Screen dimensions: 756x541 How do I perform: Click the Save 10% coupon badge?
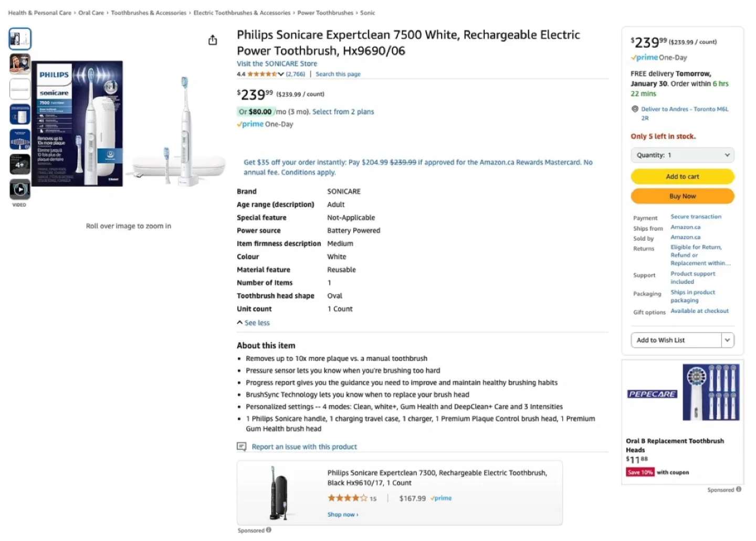640,472
